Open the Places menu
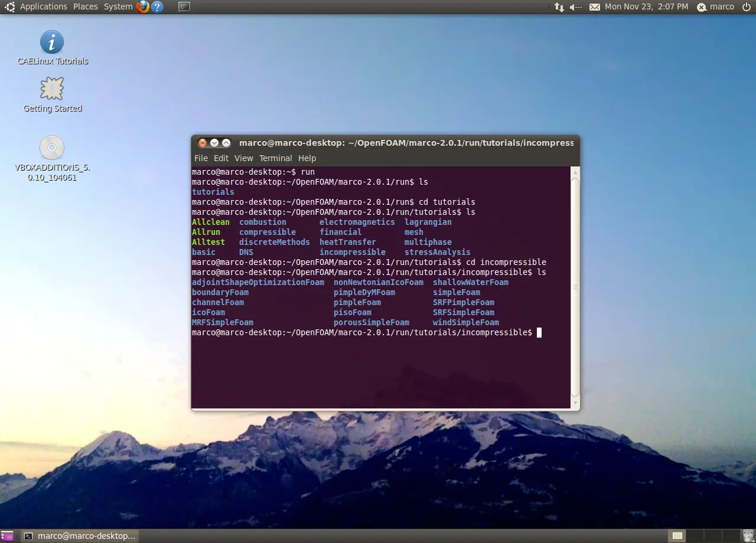756x543 pixels. click(86, 7)
